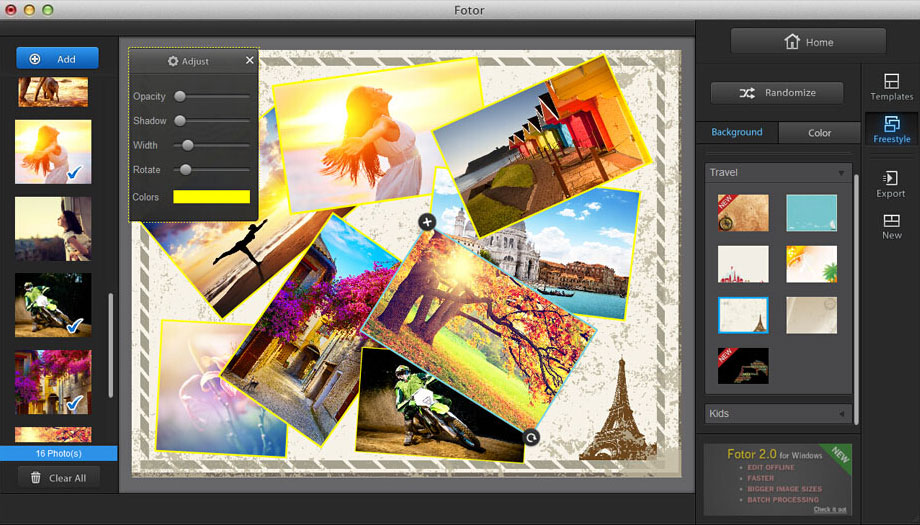The image size is (920, 525).
Task: Click the Adjust gear icon
Action: [173, 61]
